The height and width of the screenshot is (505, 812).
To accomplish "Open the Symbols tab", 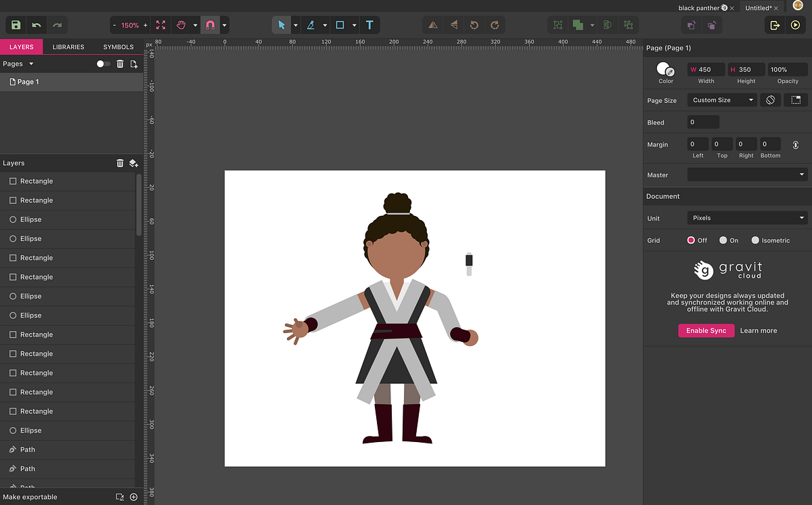I will point(118,47).
